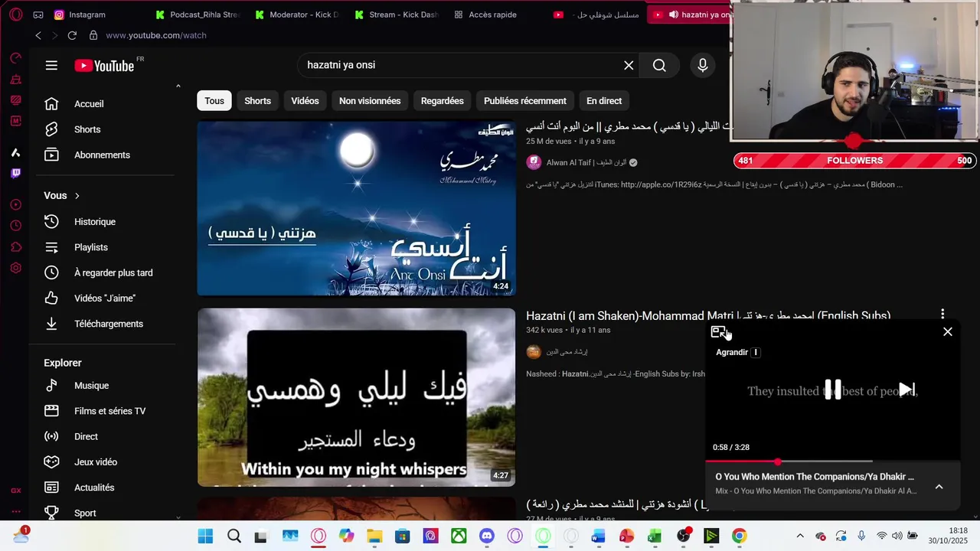
Task: Click the YouTube logo
Action: click(x=104, y=66)
